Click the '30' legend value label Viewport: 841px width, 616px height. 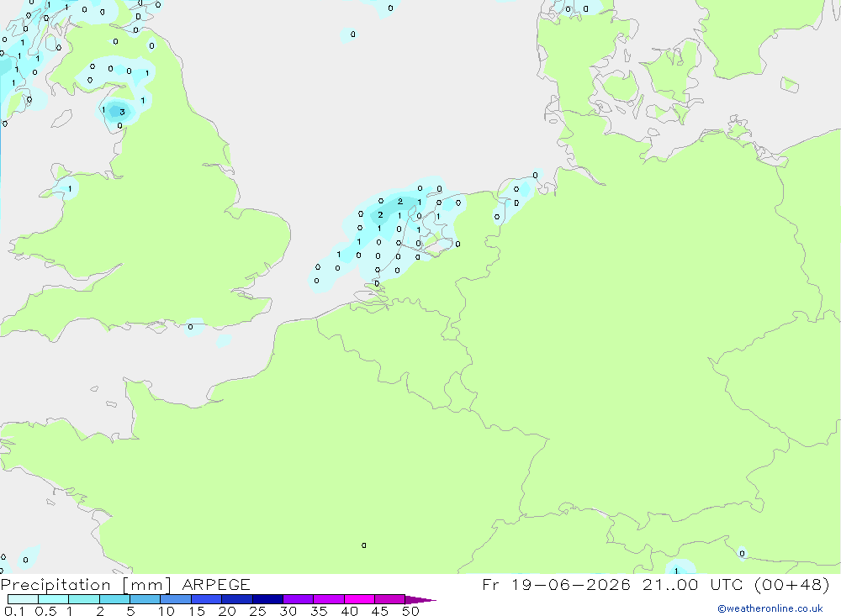coord(288,611)
